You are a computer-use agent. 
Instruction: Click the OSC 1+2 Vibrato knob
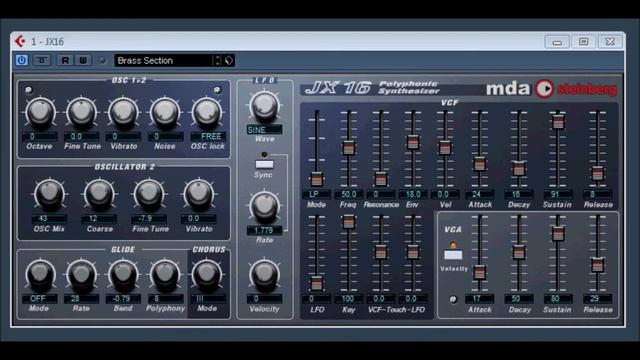pyautogui.click(x=123, y=112)
